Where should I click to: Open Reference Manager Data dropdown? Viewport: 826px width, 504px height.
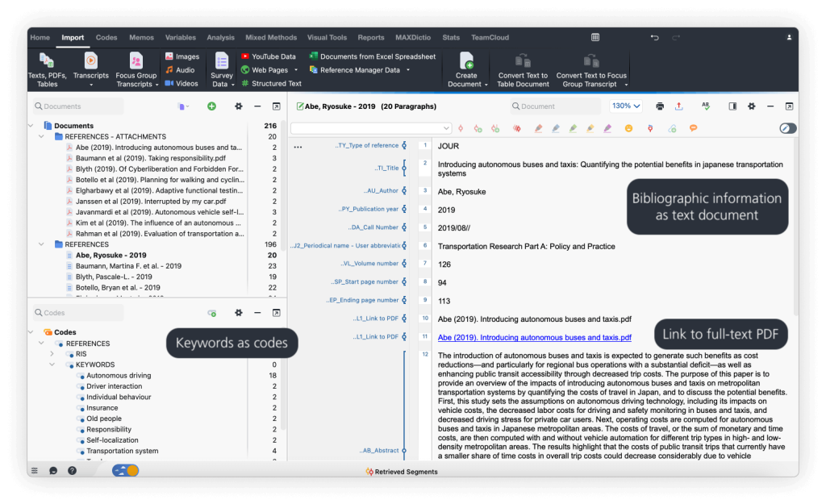pyautogui.click(x=408, y=70)
